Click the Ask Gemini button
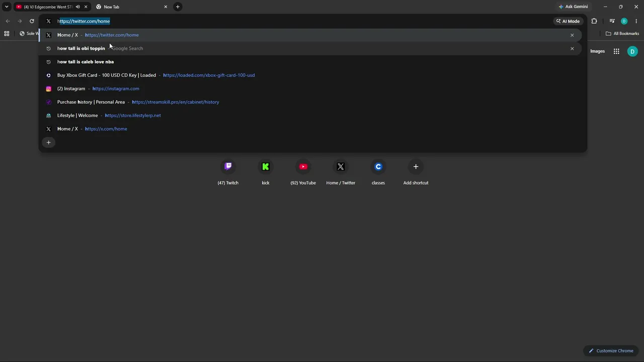Image resolution: width=644 pixels, height=362 pixels. tap(573, 7)
